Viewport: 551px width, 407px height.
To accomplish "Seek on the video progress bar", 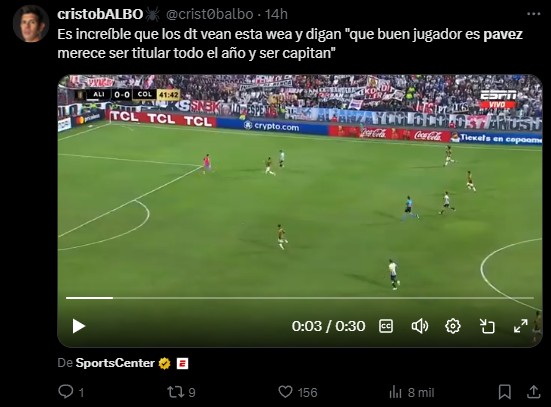I will tap(300, 298).
